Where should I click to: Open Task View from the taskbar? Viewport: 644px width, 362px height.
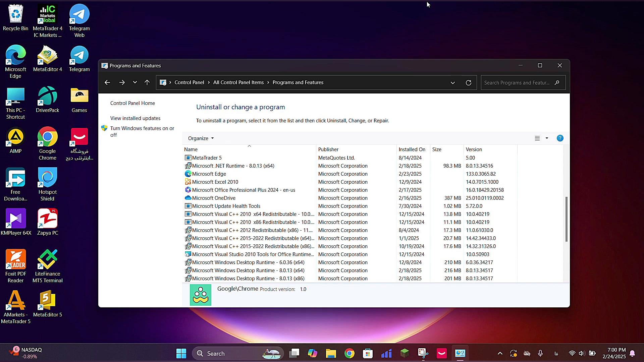point(294,353)
